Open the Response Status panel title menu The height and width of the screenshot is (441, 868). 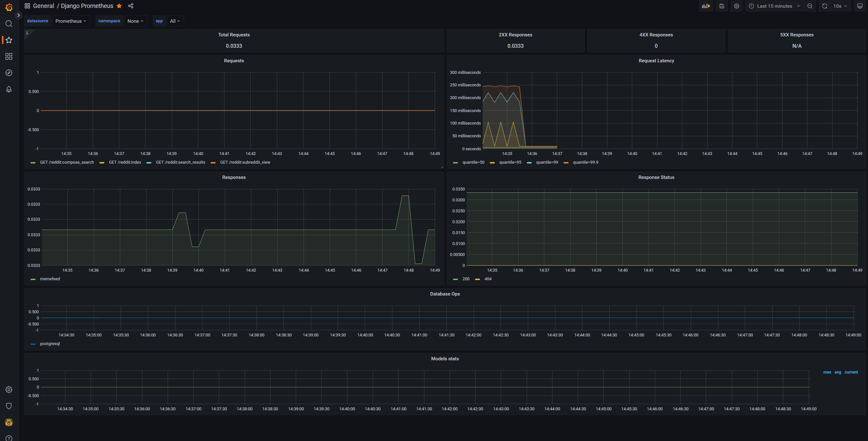[x=656, y=177]
